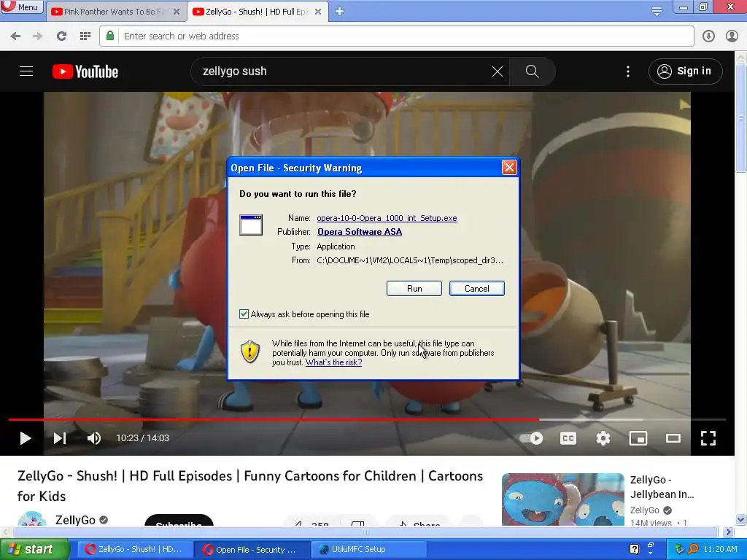Click Cancel in the Security Warning

point(476,289)
